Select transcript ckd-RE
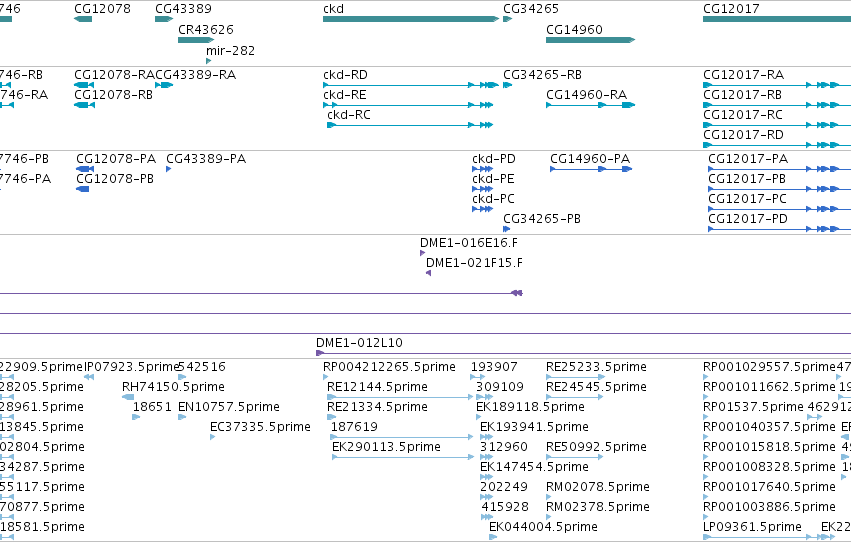The height and width of the screenshot is (542, 851). 408,105
